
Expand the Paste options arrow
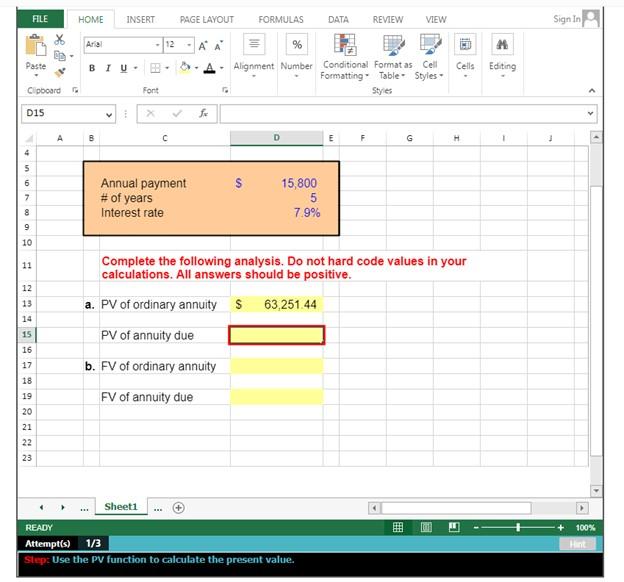pyautogui.click(x=36, y=75)
